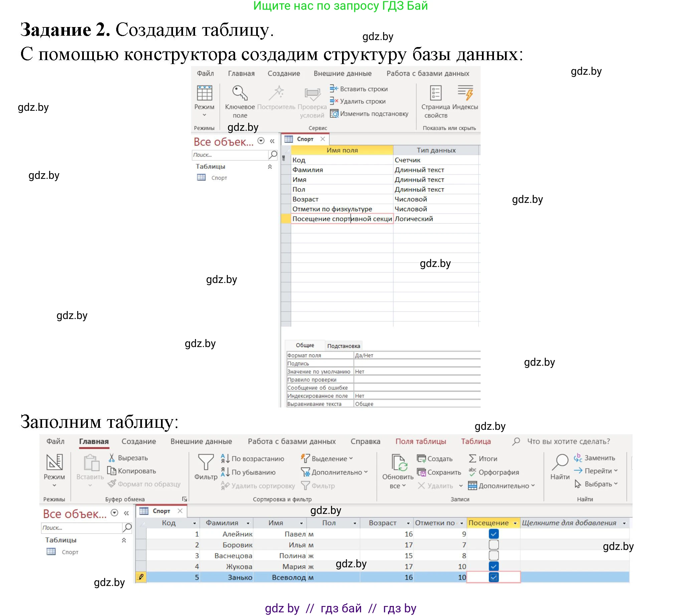
Task: Click the Фильтр funnel icon
Action: pos(206,462)
